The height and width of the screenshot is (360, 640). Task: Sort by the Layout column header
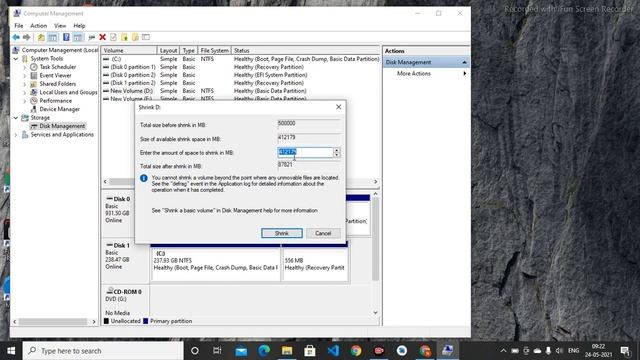click(x=168, y=51)
